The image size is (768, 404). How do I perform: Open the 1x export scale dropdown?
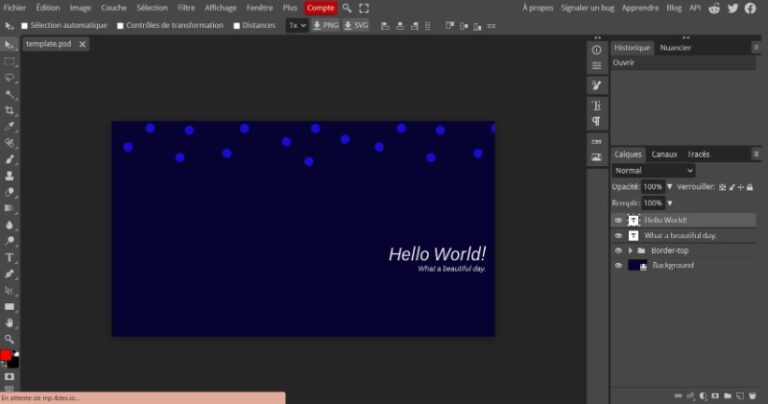[297, 25]
